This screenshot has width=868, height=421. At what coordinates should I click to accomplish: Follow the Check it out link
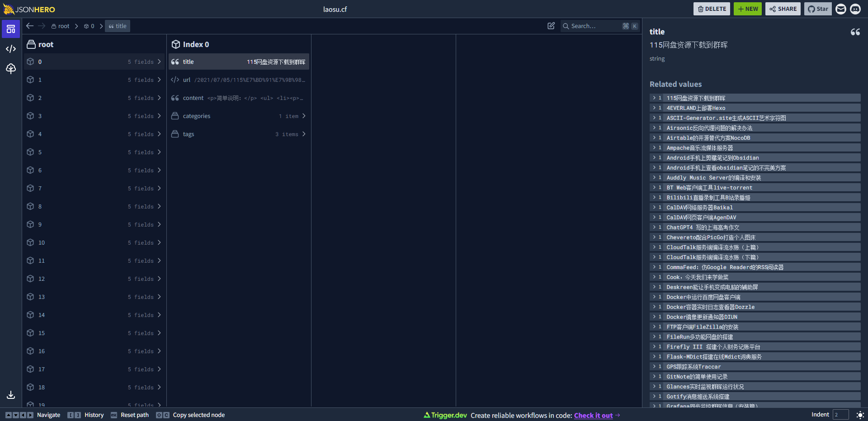point(593,415)
